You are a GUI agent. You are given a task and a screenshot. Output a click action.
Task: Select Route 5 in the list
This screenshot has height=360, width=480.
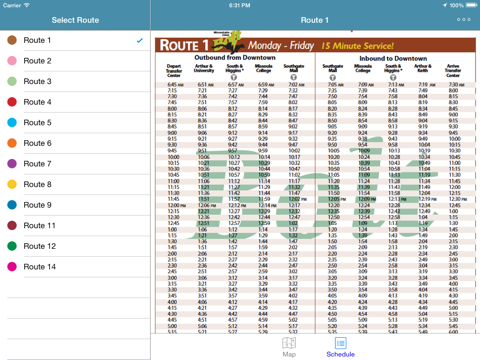[x=75, y=123]
